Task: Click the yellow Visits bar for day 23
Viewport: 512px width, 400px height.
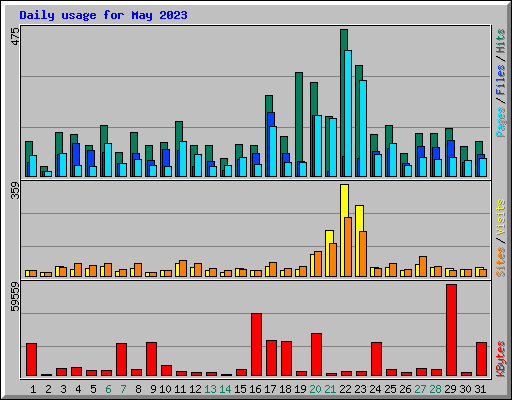Action: 359,218
